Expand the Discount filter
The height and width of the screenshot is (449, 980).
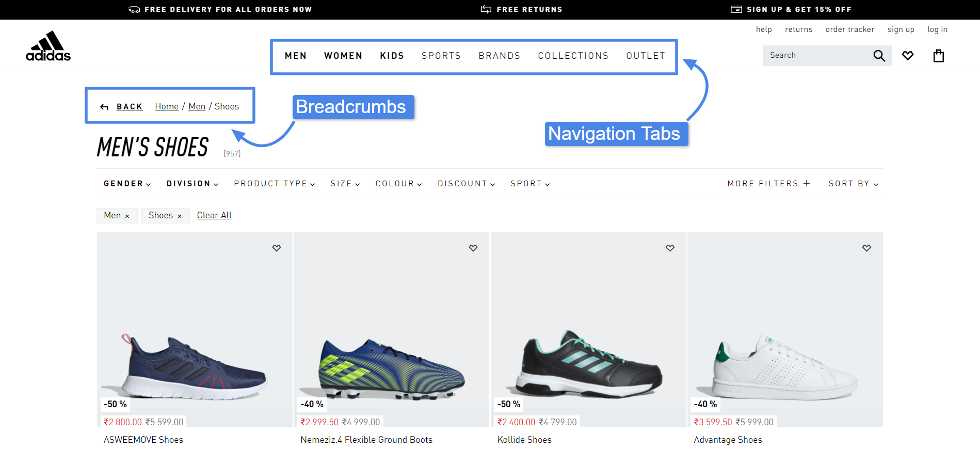[467, 184]
